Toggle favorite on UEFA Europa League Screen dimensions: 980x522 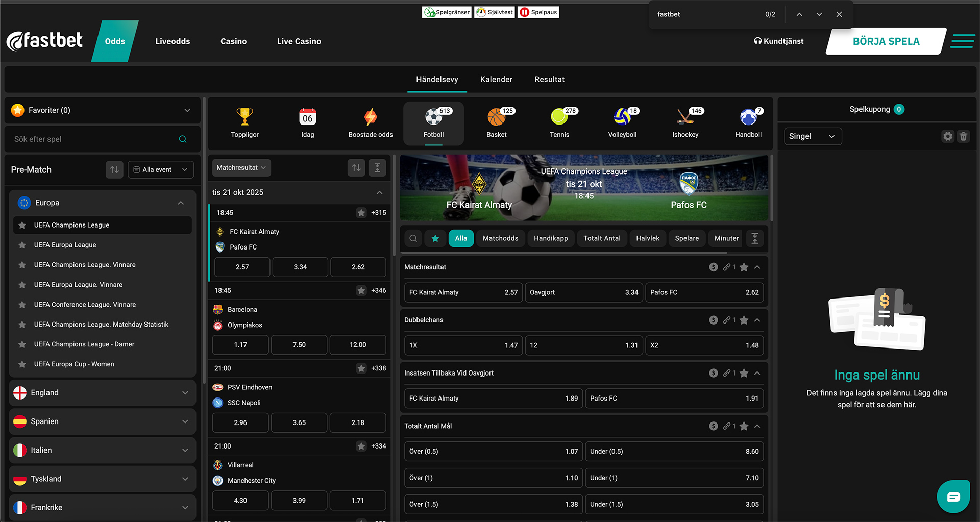(21, 245)
